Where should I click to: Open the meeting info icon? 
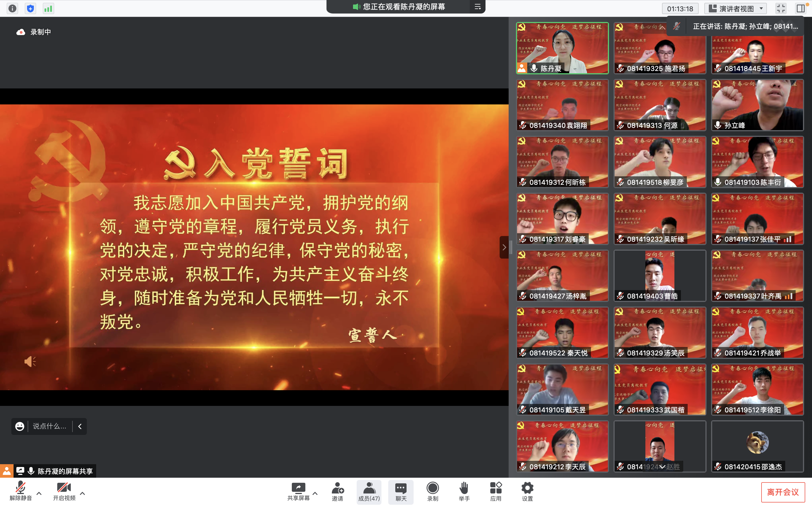pos(12,8)
